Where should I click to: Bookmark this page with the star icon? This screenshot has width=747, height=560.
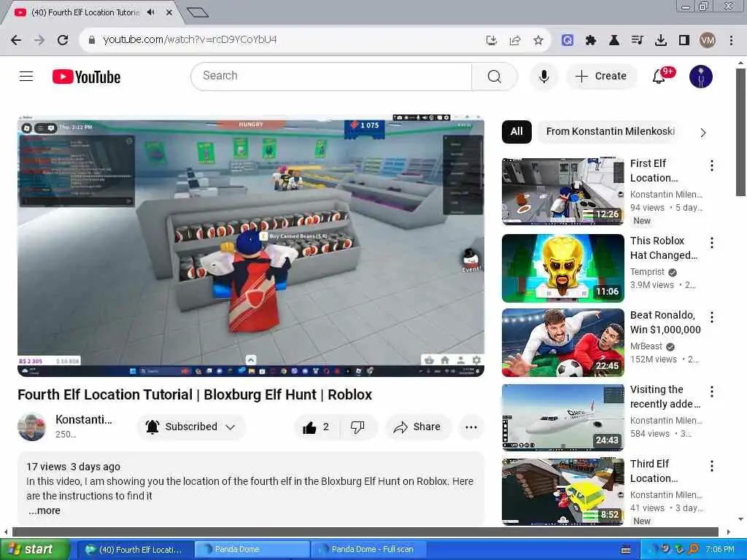pos(538,41)
